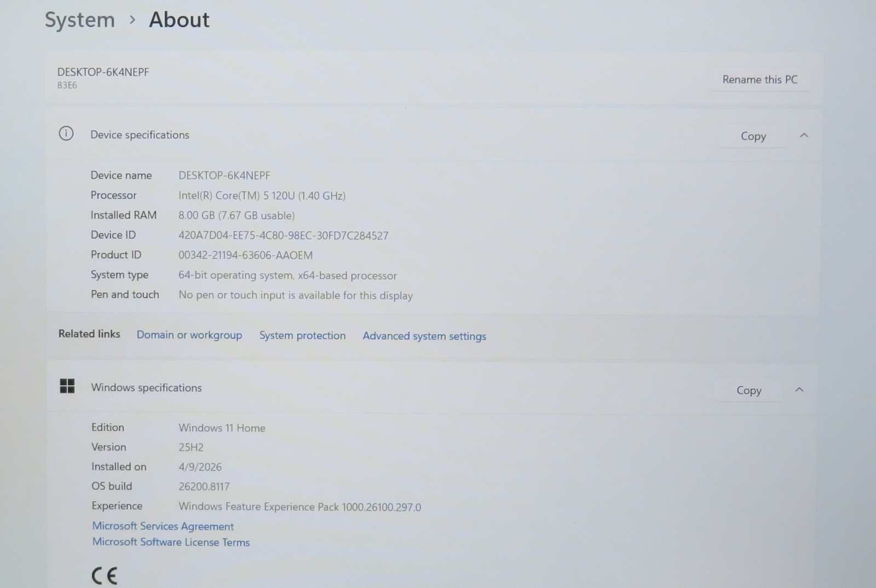The height and width of the screenshot is (588, 876).
Task: Select the 25H2 version value
Action: coord(191,447)
